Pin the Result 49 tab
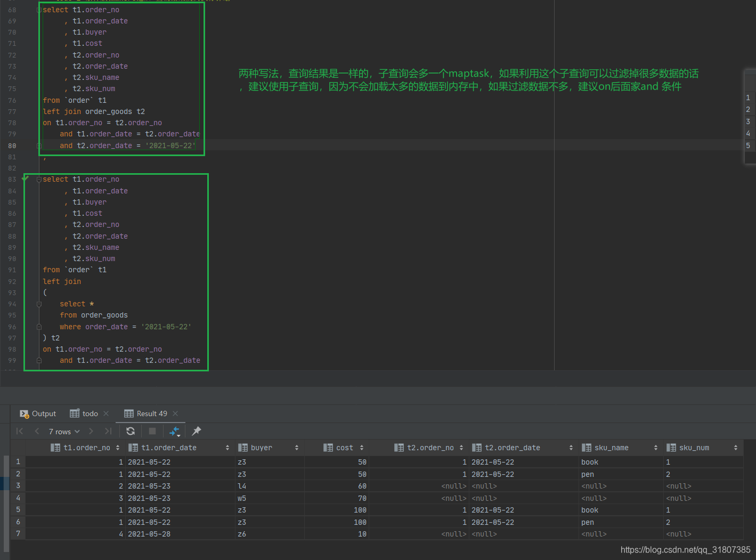 (197, 431)
